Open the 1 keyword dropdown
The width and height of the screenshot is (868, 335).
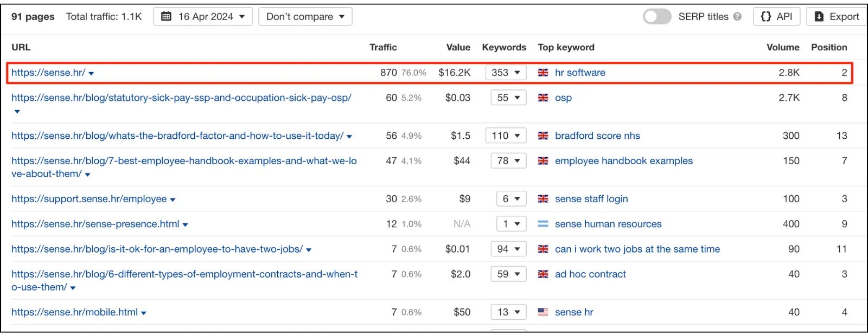(x=511, y=224)
